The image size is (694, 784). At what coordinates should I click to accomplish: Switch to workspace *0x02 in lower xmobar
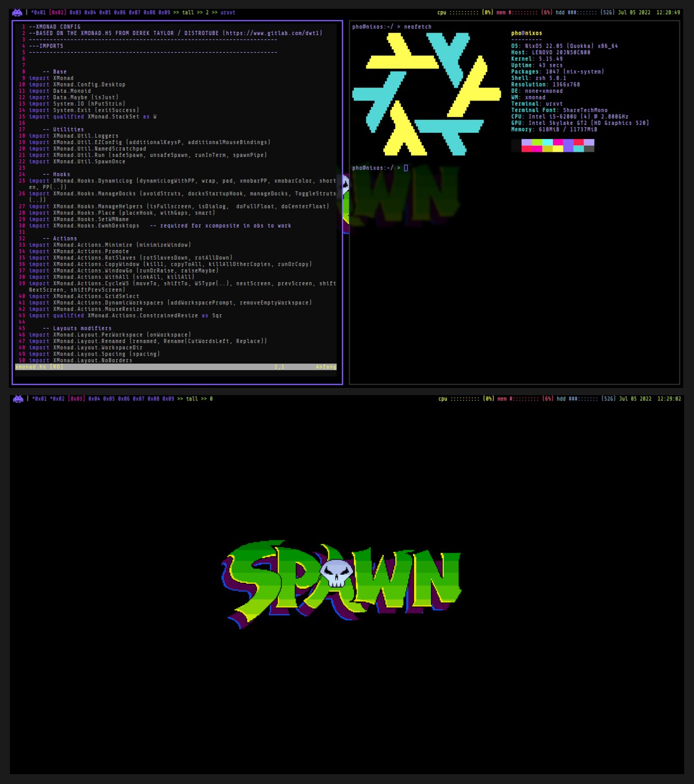pos(57,399)
